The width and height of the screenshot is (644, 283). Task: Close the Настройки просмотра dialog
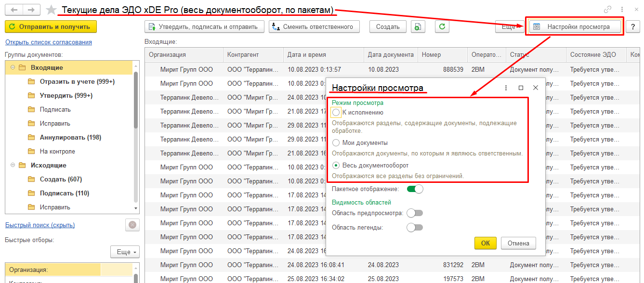pyautogui.click(x=535, y=88)
